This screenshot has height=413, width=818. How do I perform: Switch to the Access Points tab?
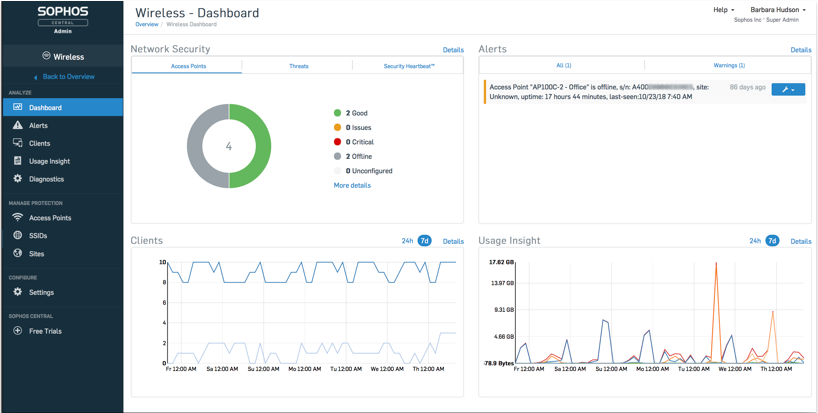point(188,66)
